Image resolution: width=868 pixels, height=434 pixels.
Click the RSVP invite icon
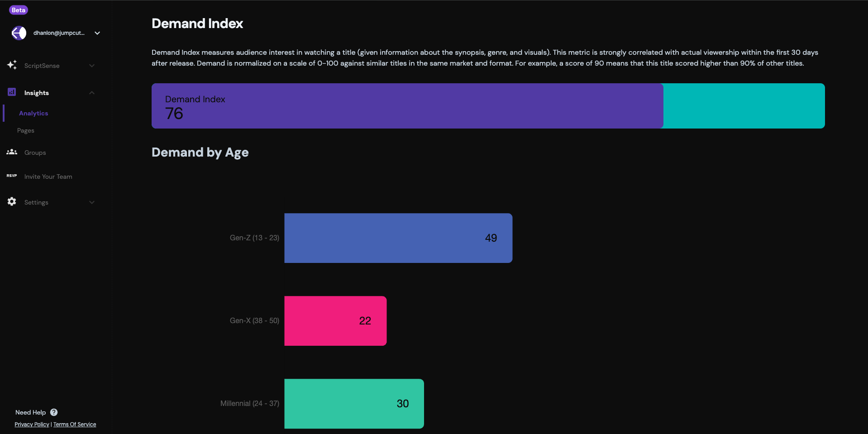pyautogui.click(x=12, y=176)
